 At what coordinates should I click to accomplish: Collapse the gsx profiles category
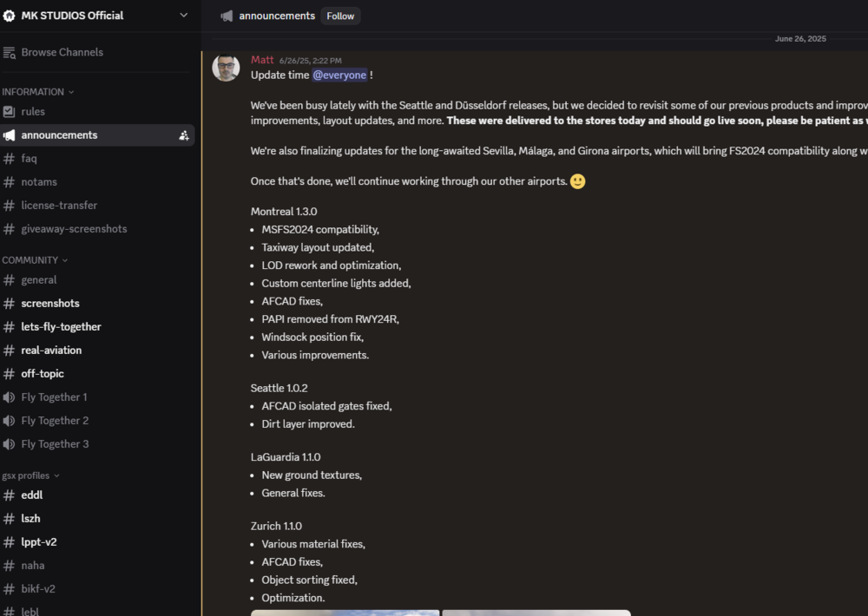click(x=30, y=475)
